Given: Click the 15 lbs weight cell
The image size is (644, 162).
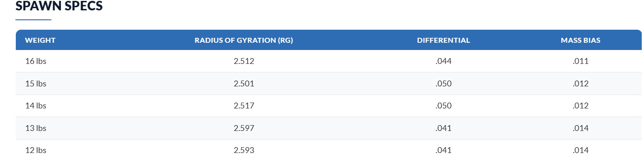Looking at the screenshot, I should coord(36,84).
